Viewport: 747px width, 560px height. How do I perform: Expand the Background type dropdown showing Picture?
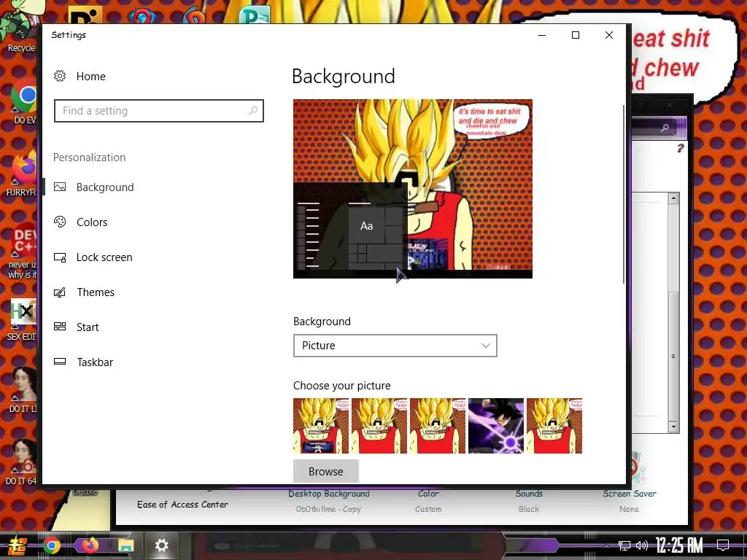(x=395, y=346)
